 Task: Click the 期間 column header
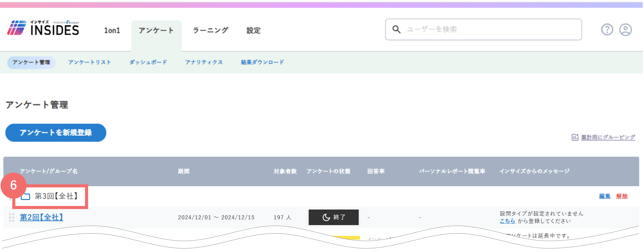(x=183, y=171)
